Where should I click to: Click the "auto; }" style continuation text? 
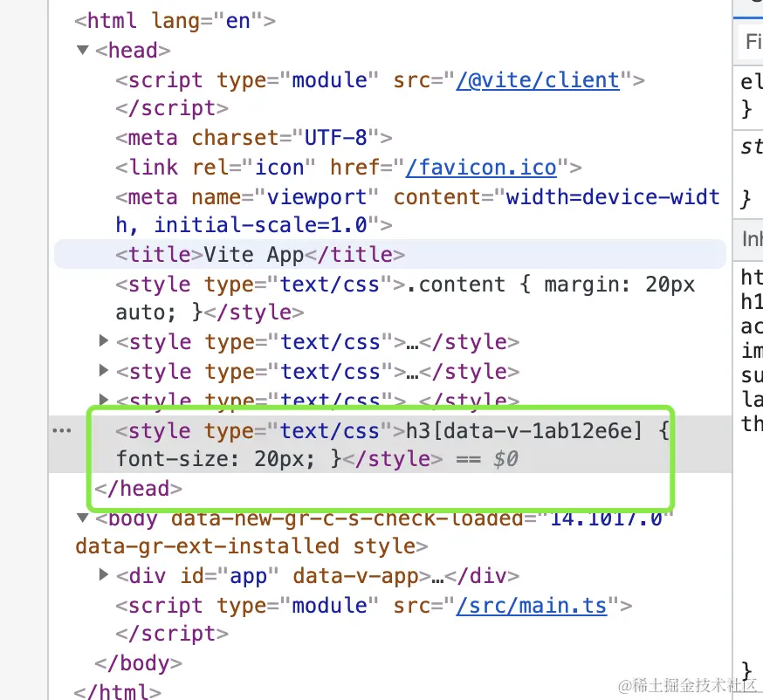[x=159, y=312]
